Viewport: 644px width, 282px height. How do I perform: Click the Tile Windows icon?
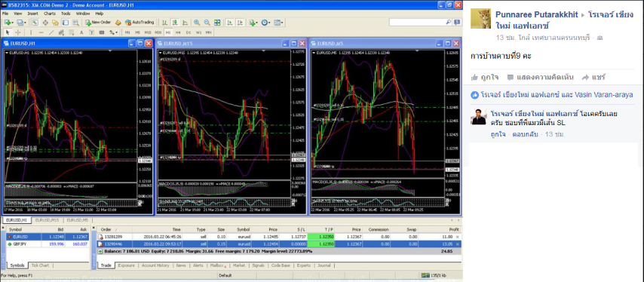click(x=217, y=23)
